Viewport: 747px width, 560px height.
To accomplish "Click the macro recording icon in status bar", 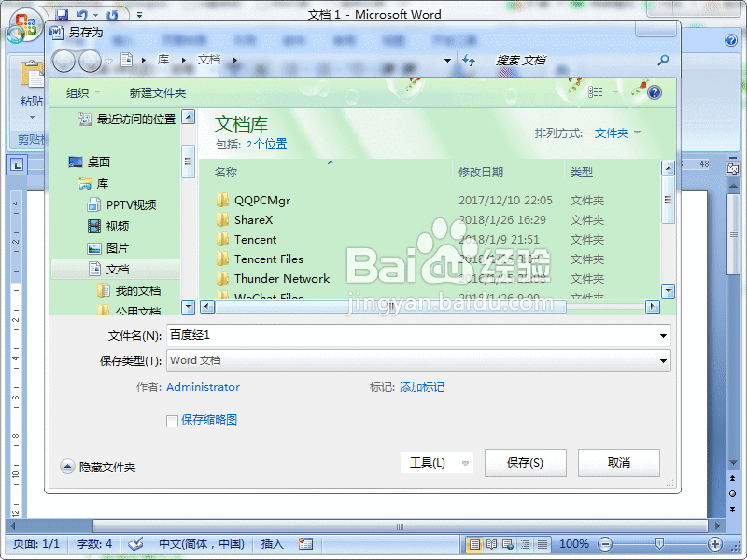I will pos(305,544).
